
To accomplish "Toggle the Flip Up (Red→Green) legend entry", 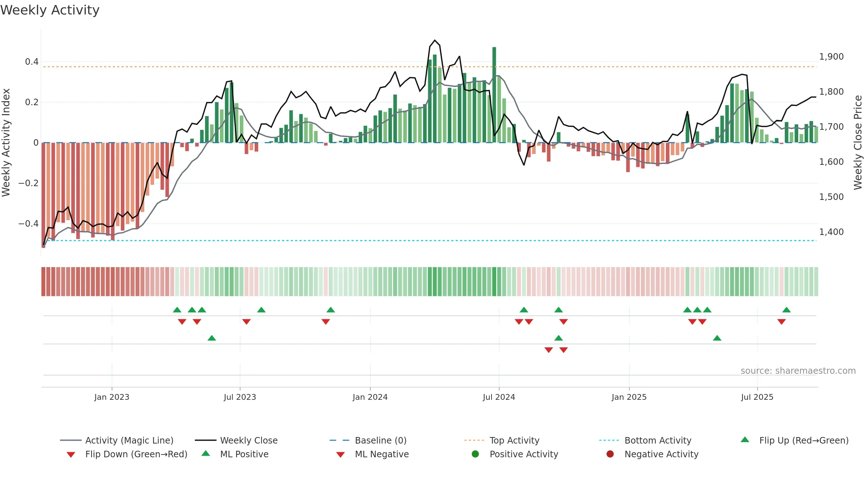I will coord(795,440).
